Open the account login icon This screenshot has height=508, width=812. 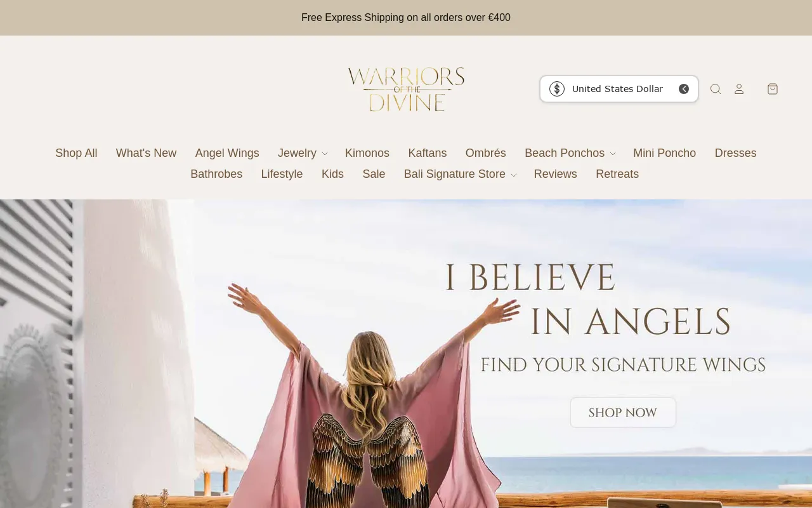point(739,89)
